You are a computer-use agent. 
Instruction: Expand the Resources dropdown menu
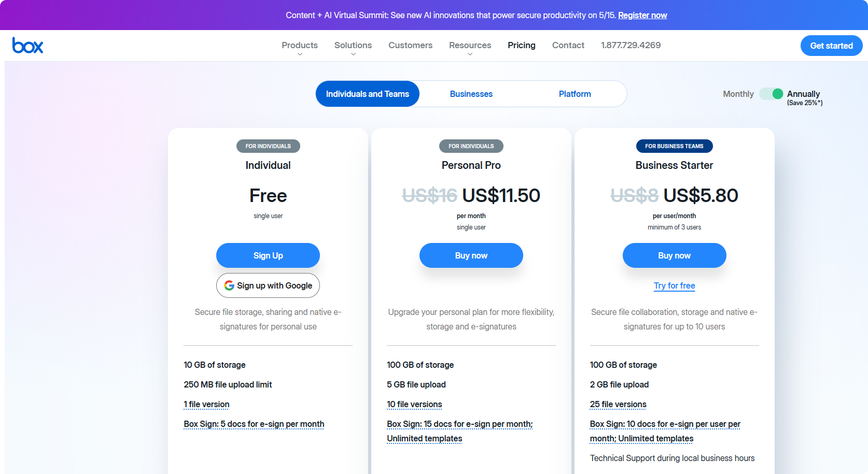pos(470,46)
